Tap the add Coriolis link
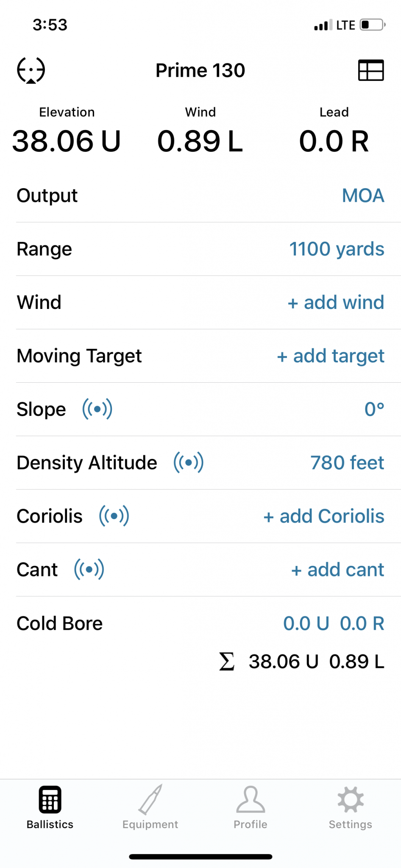Screen dimensions: 401x868 (x=324, y=516)
